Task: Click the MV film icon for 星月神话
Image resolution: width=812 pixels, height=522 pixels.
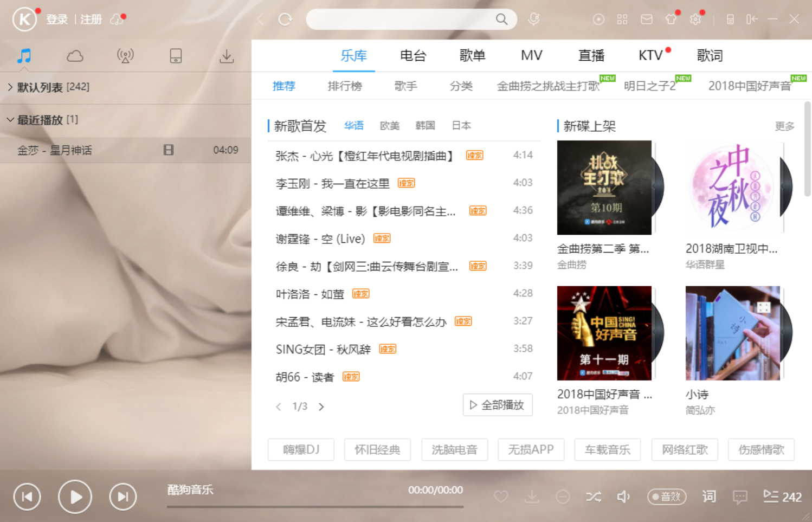Action: (169, 150)
